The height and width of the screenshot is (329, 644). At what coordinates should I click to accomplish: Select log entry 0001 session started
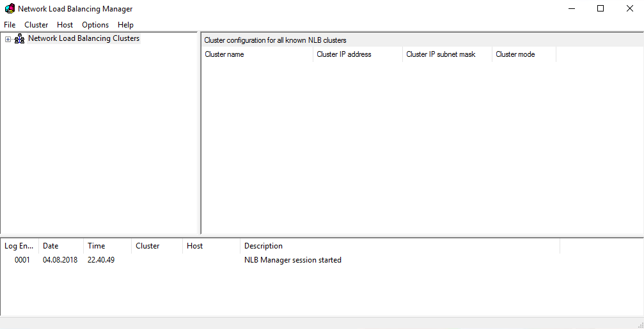pyautogui.click(x=292, y=260)
